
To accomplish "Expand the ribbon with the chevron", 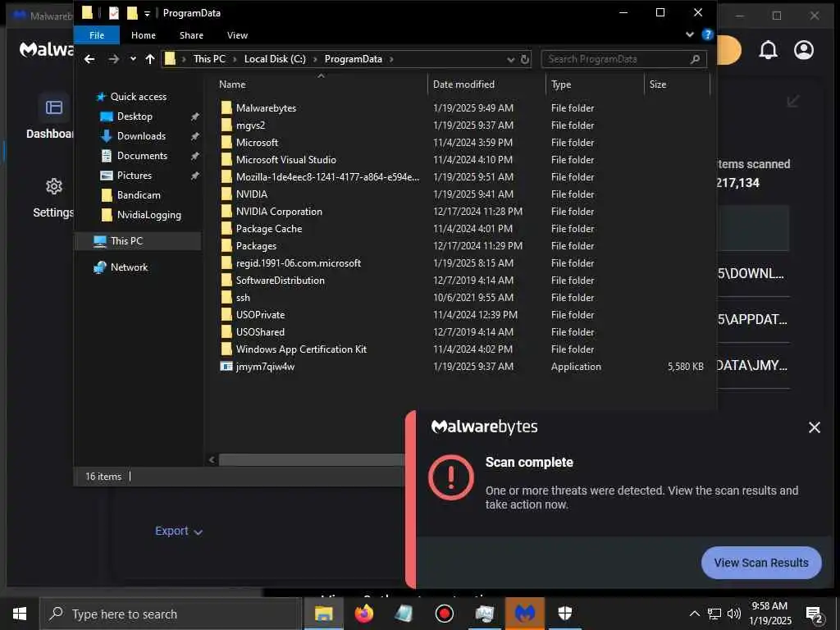I will [689, 34].
